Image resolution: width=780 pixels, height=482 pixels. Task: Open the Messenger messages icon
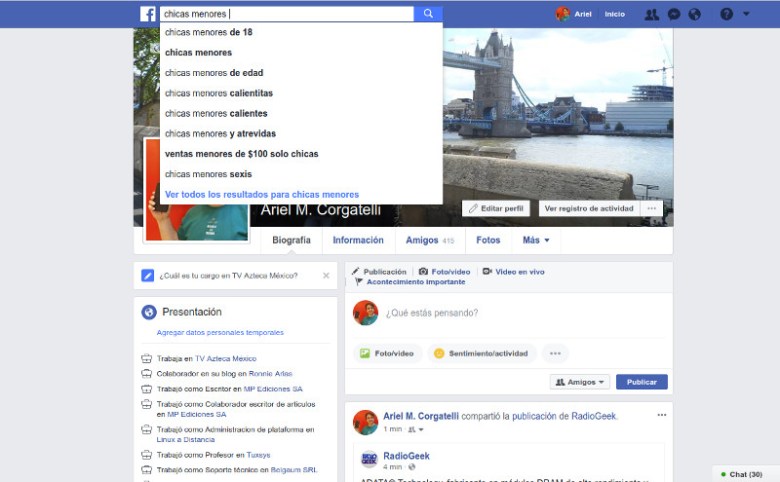[x=674, y=14]
